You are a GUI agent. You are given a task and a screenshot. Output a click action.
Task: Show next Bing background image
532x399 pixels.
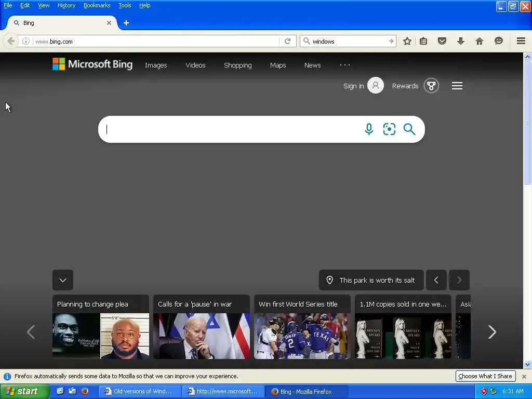pos(459,280)
